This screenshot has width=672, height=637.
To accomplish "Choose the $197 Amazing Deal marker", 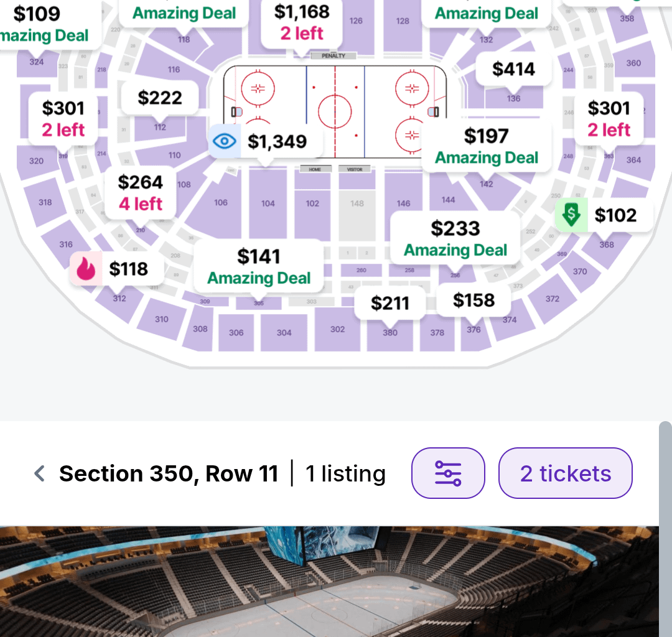I will point(485,147).
